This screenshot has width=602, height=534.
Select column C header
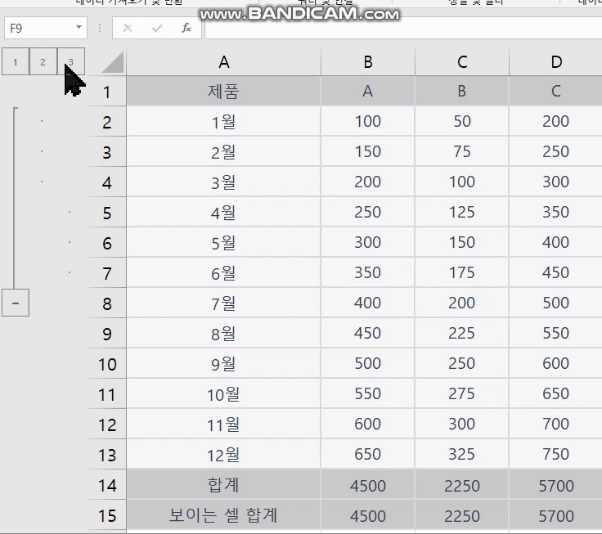click(462, 62)
